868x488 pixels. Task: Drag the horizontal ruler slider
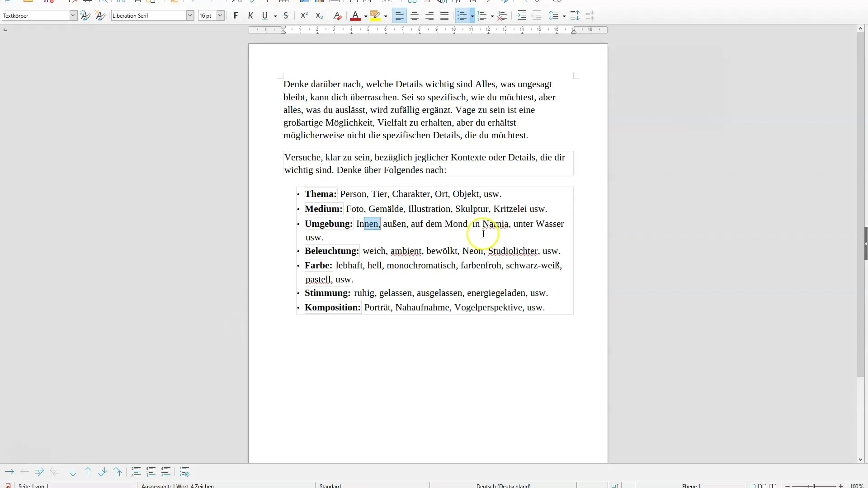coord(283,29)
